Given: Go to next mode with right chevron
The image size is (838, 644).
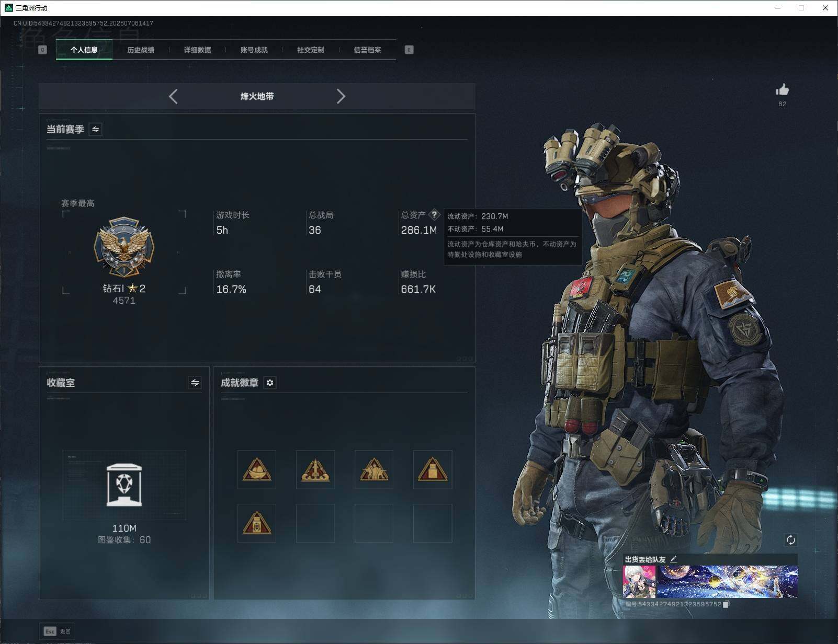Looking at the screenshot, I should (x=341, y=96).
